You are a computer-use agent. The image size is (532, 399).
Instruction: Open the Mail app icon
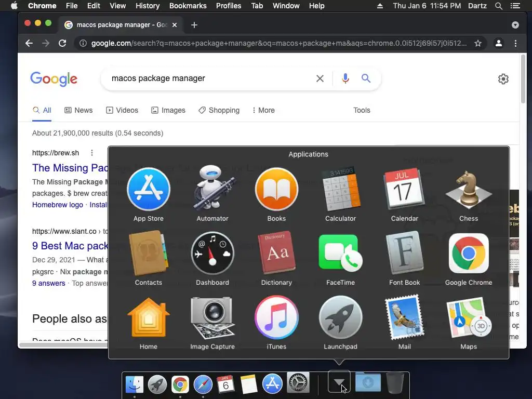(404, 317)
